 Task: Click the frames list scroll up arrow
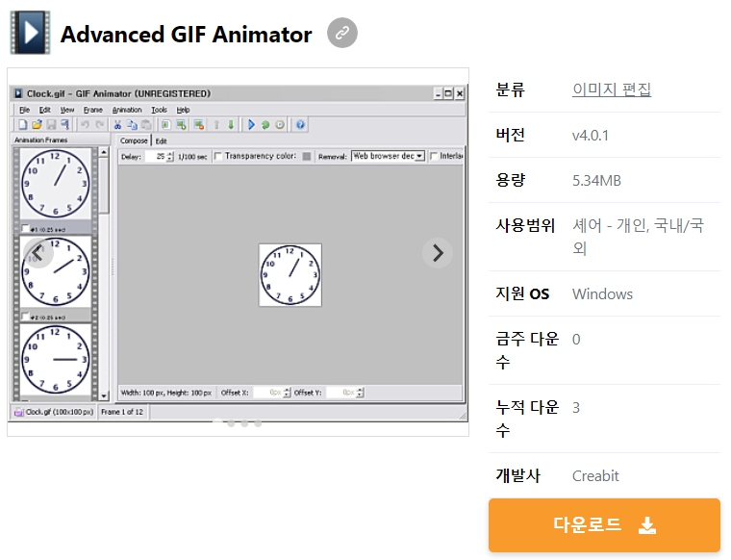104,152
